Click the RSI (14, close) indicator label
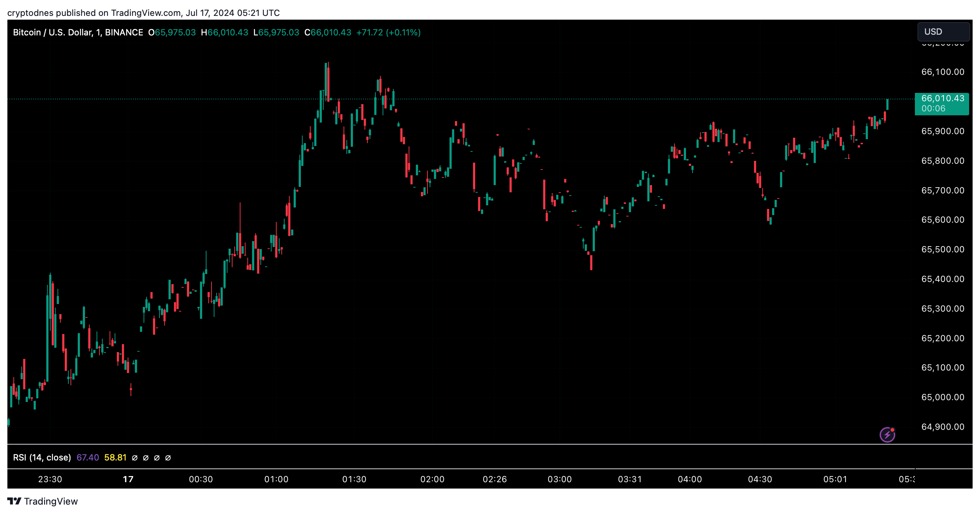Screen dimensions: 980x514 [x=42, y=457]
